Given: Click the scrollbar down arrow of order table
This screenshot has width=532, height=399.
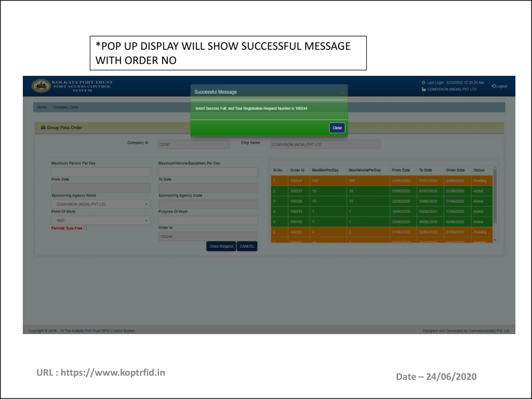Looking at the screenshot, I should (495, 240).
